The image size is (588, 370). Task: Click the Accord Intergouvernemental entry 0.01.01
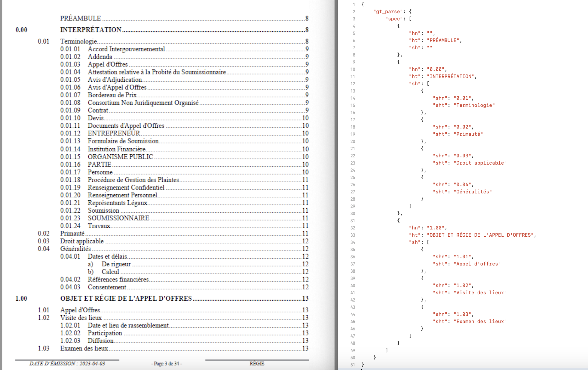pyautogui.click(x=126, y=49)
